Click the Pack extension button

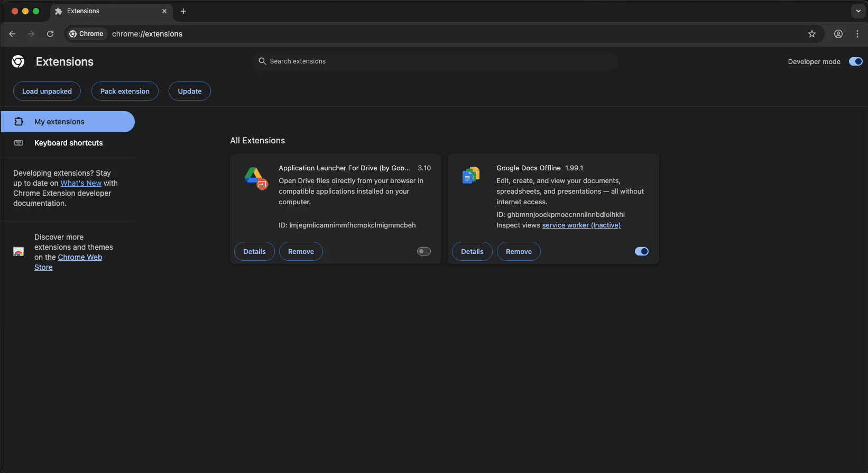[125, 91]
